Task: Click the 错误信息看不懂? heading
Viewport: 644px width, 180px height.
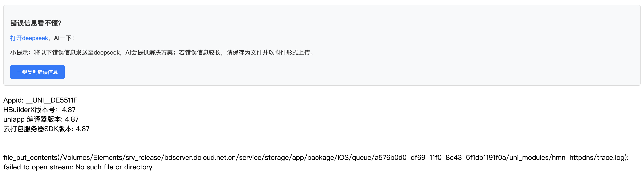Action: click(x=36, y=23)
